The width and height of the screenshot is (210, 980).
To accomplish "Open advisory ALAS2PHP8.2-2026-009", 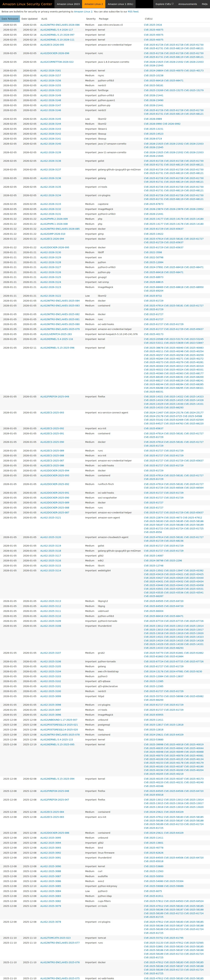I will 54,219.
